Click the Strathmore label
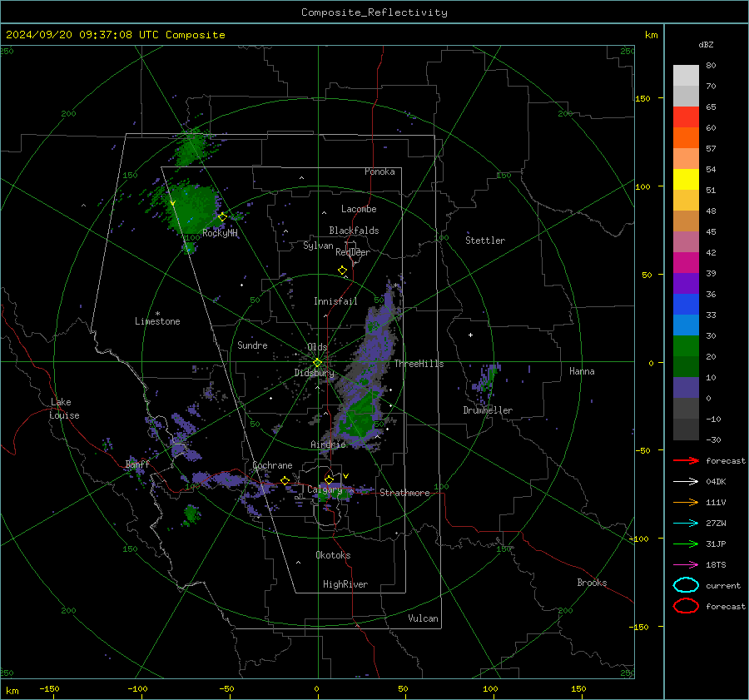Screen dimensions: 749x700 click(x=404, y=493)
